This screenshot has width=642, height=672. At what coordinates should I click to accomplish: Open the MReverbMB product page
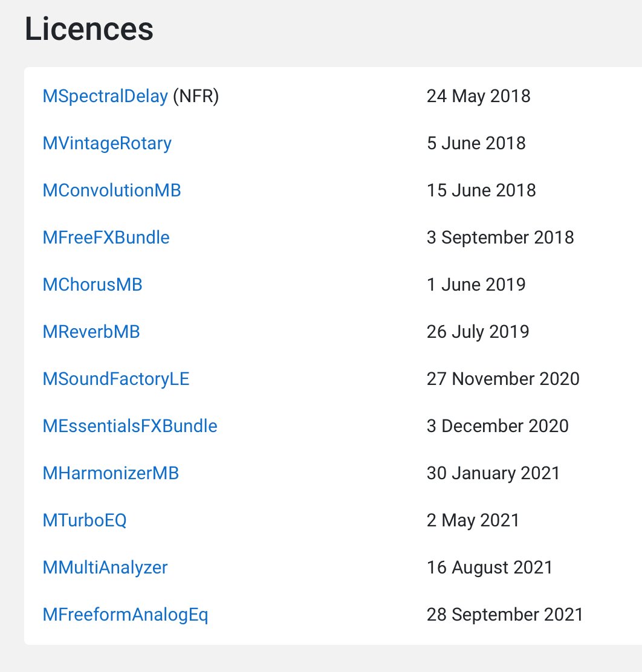coord(91,332)
